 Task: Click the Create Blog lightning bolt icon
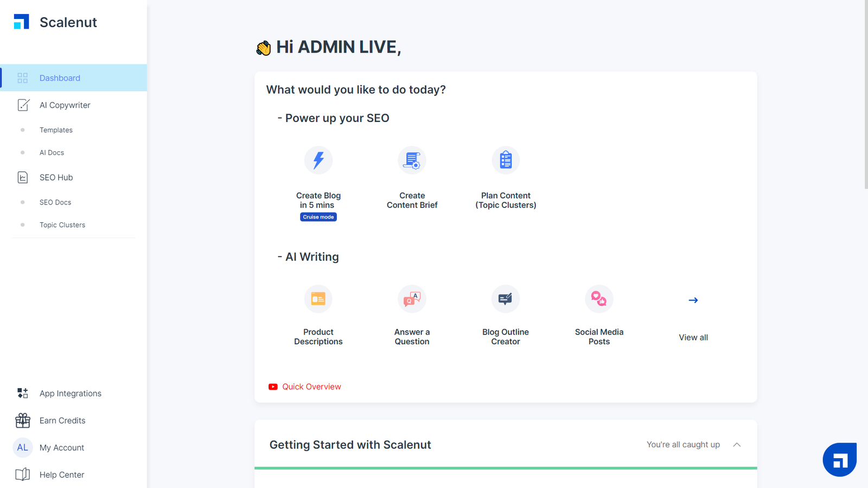[318, 160]
